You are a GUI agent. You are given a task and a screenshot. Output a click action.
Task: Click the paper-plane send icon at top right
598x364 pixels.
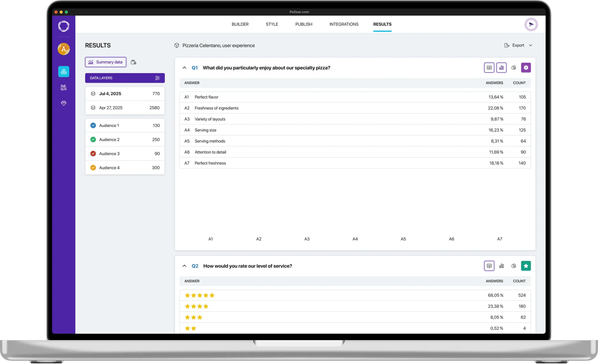tap(531, 24)
